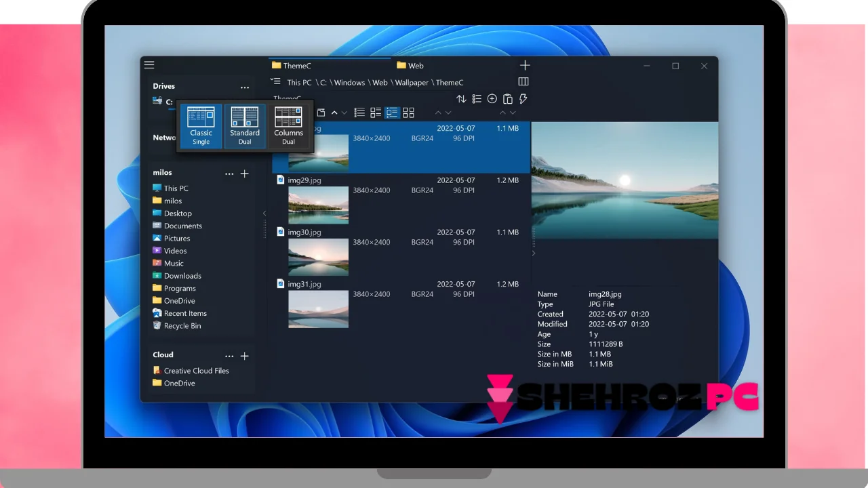Click the create new circled-plus icon
Viewport: 868px width, 488px height.
[x=492, y=99]
